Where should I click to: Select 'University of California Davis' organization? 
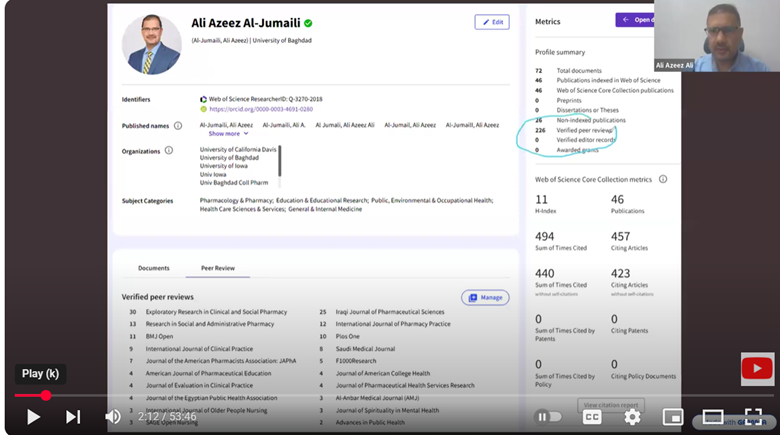pos(238,149)
